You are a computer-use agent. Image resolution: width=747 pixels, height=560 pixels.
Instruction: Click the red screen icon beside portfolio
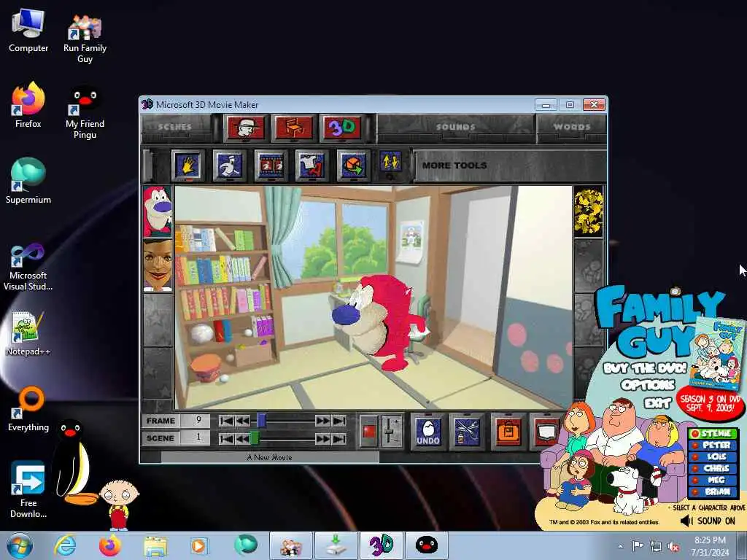coord(546,432)
